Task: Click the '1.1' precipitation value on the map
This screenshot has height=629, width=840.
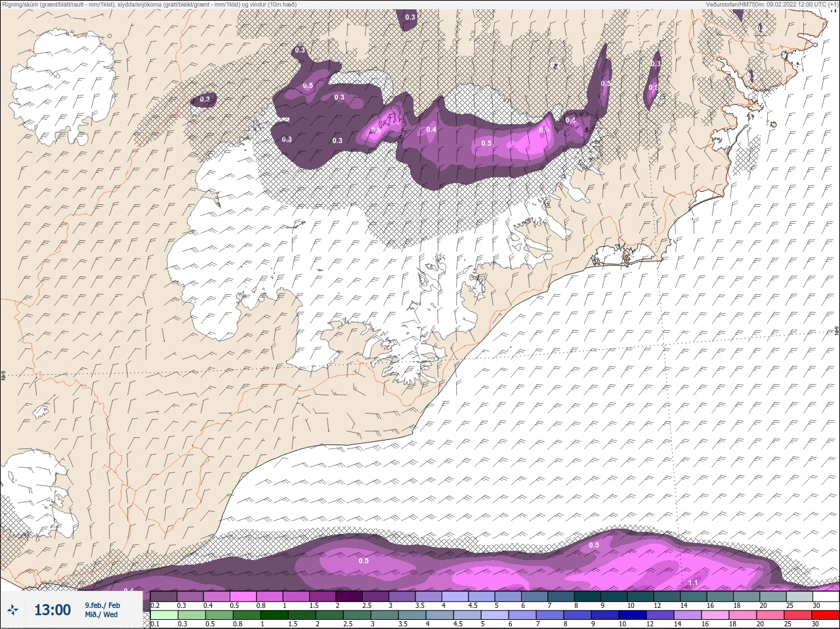Action: point(693,582)
